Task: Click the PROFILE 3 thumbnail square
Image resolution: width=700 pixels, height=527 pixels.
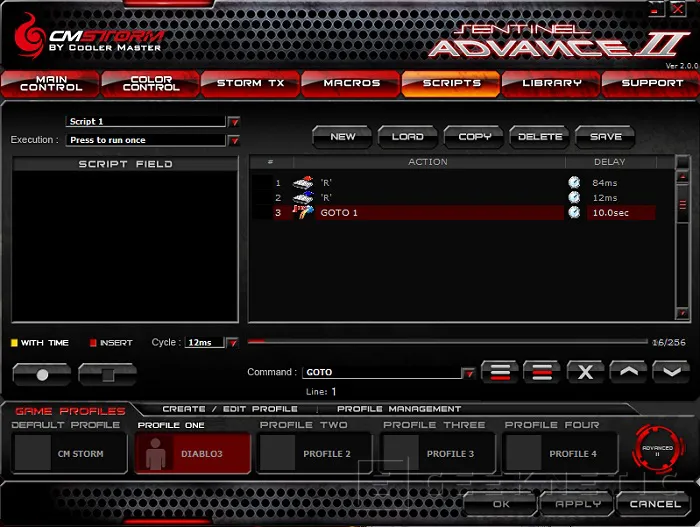Action: click(400, 453)
